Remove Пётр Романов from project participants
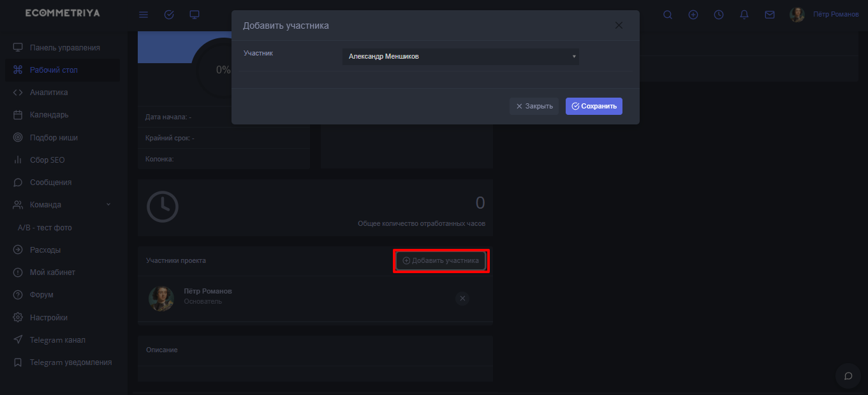 click(462, 299)
